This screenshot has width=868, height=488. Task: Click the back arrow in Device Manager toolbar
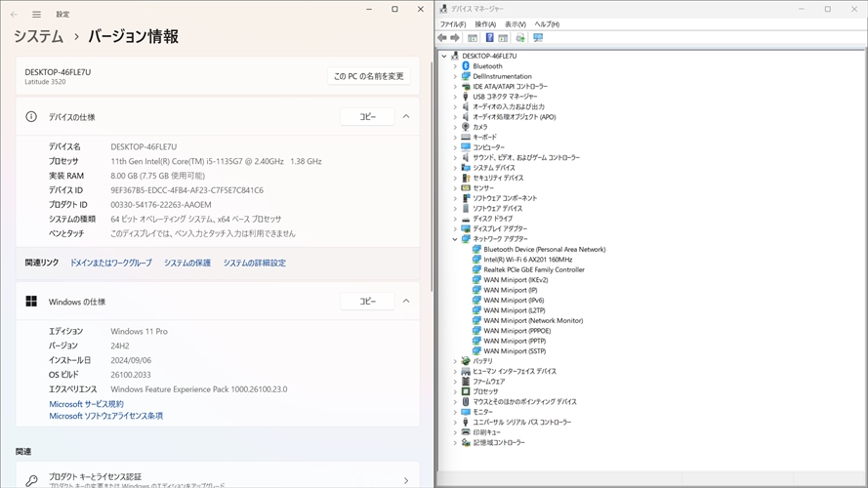click(x=442, y=38)
